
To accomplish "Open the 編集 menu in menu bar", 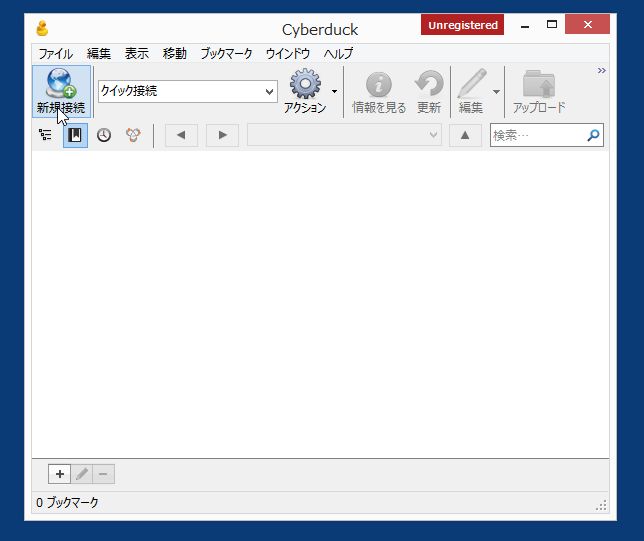I will [99, 53].
